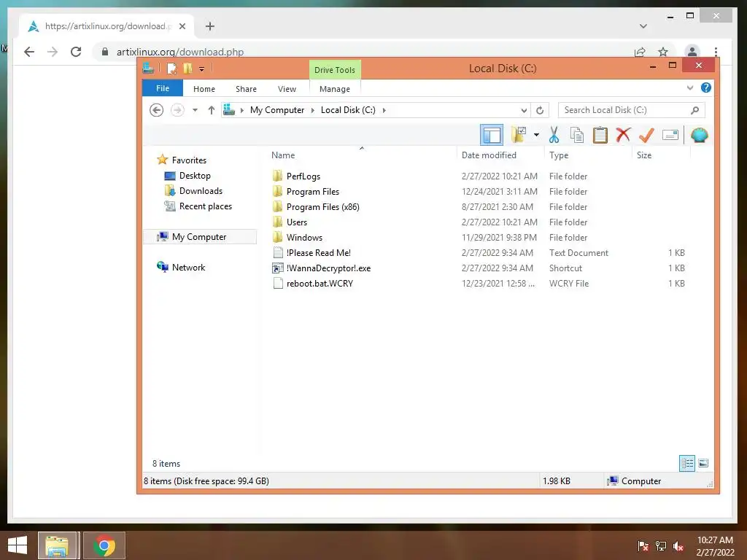Click the folder options toolbar icon

pos(519,135)
